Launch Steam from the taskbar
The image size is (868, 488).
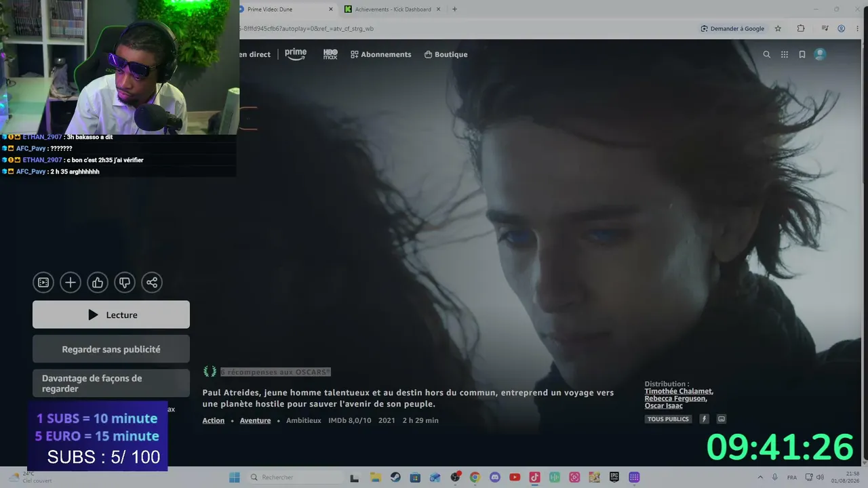(395, 477)
